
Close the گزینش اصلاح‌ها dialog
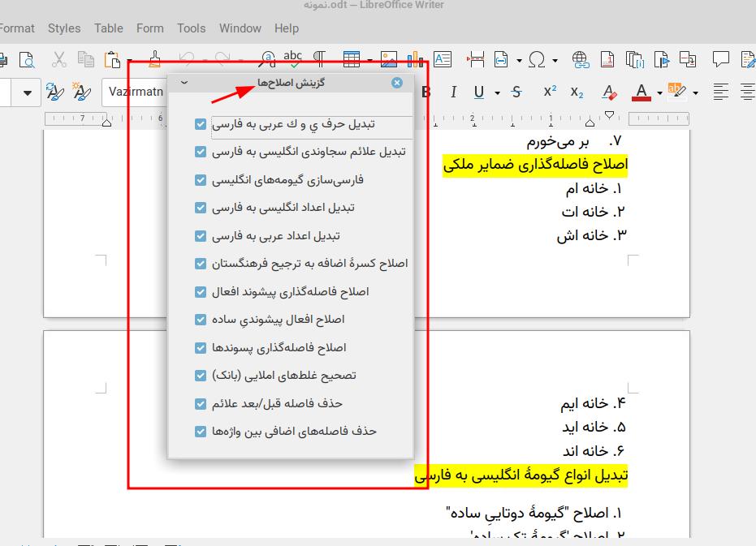[x=396, y=83]
